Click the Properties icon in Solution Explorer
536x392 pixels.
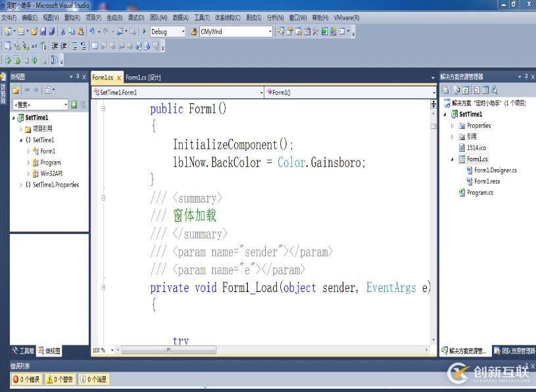coord(445,90)
